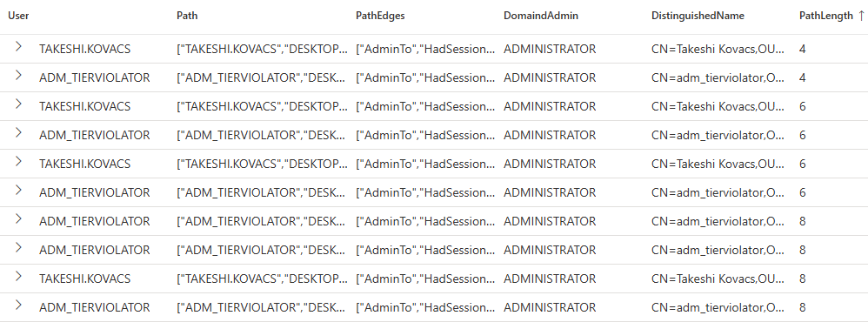Click CN=Takeshi Kovacs cell in first row
The width and height of the screenshot is (868, 329).
[718, 49]
